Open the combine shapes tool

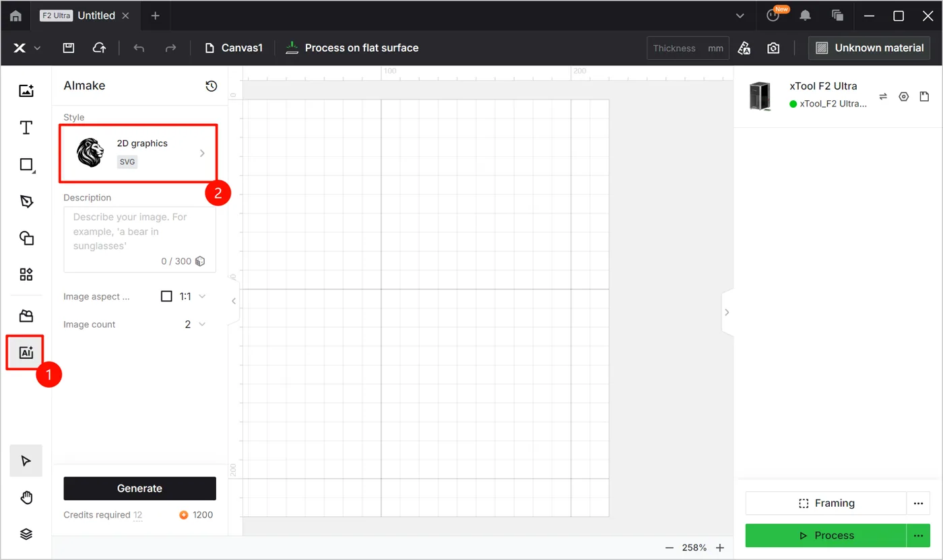26,238
